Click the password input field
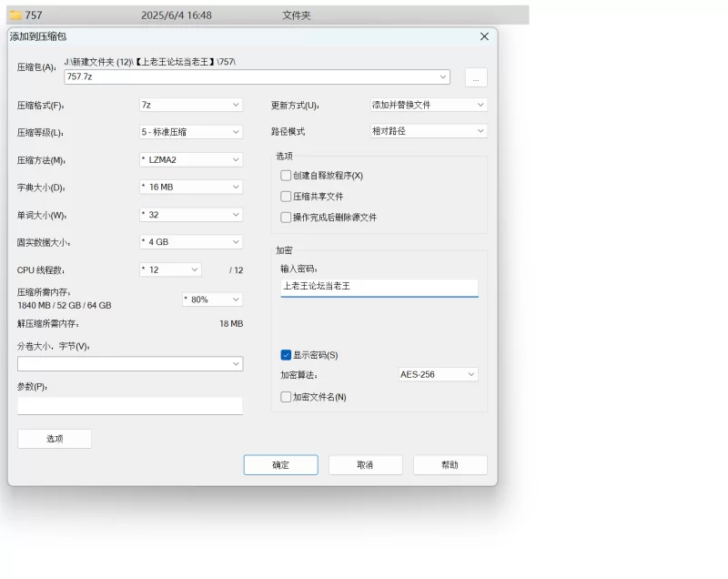 pos(379,287)
